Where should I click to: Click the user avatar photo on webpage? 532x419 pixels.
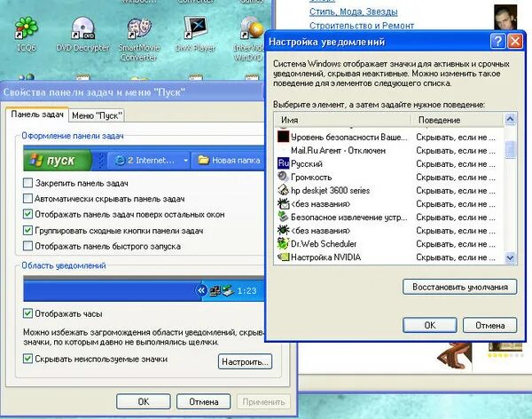point(505,17)
